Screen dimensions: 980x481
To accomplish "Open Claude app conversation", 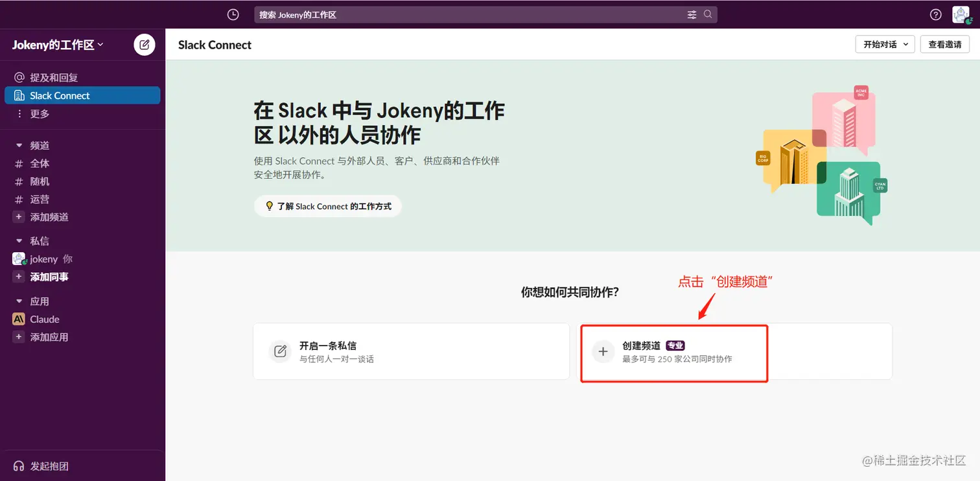I will pyautogui.click(x=82, y=319).
